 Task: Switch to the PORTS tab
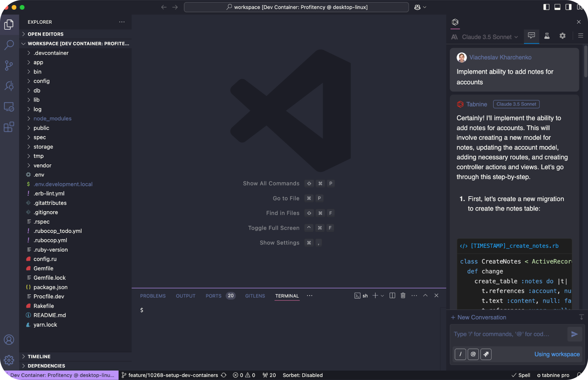(213, 296)
